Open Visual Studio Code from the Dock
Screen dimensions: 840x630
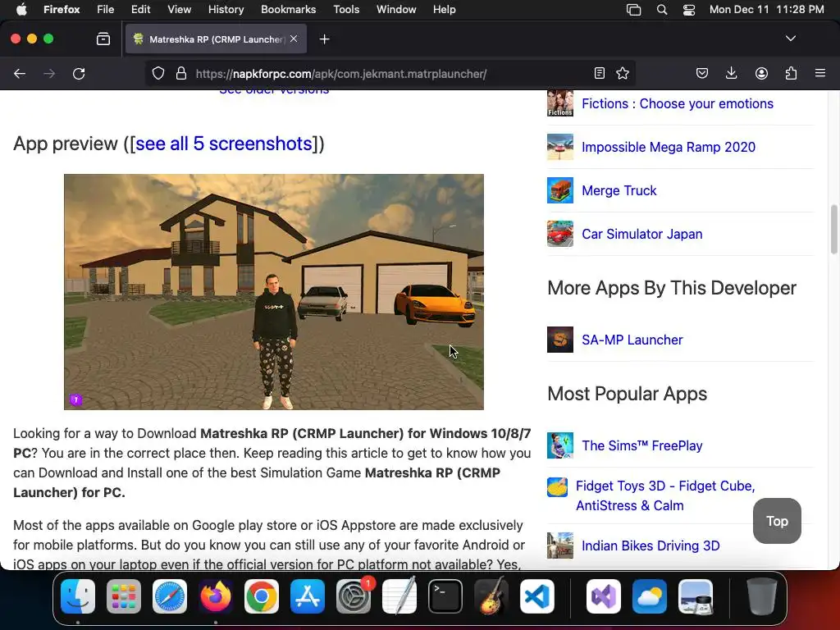click(536, 596)
